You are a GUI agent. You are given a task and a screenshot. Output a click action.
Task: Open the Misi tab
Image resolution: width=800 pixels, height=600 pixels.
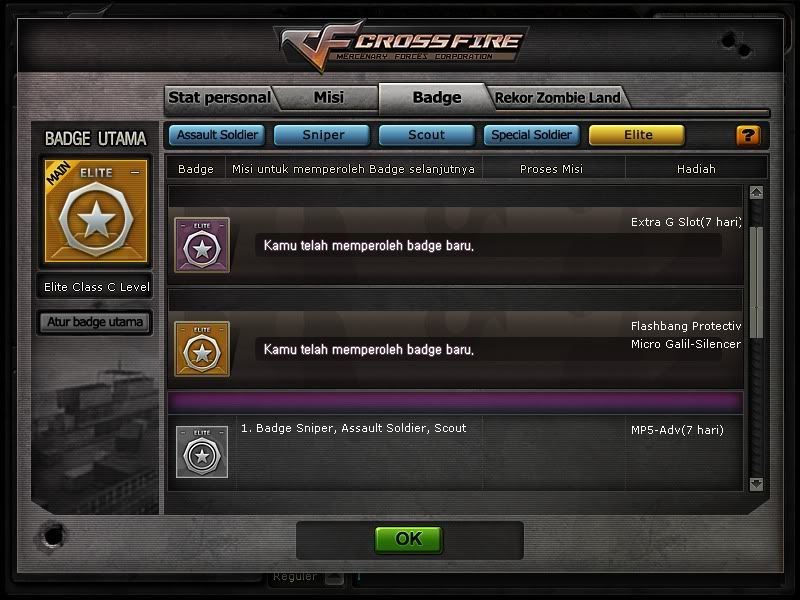coord(329,97)
